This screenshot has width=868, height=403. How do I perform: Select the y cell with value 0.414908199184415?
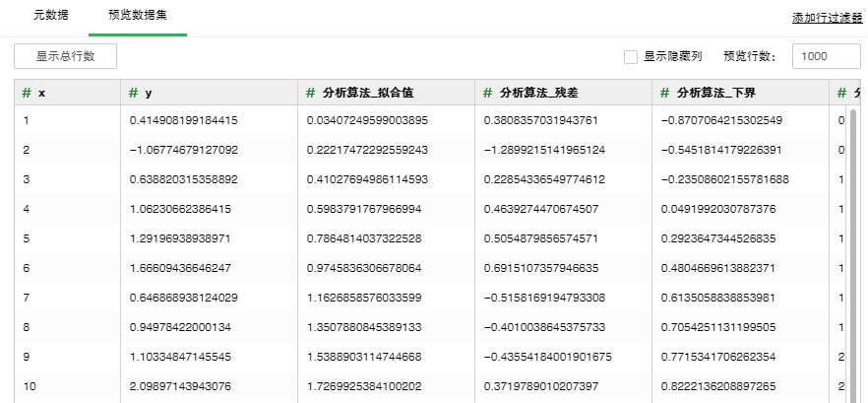click(184, 120)
